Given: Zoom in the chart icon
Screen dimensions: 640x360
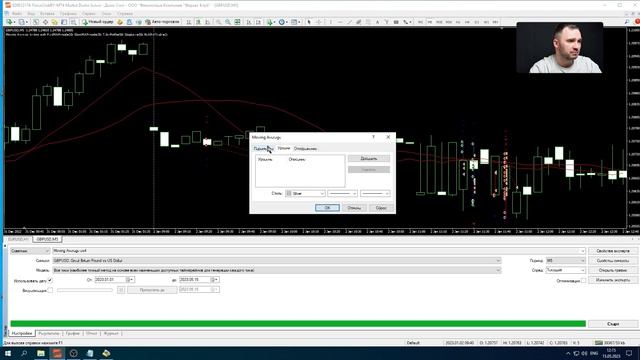Looking at the screenshot, I should [x=219, y=22].
